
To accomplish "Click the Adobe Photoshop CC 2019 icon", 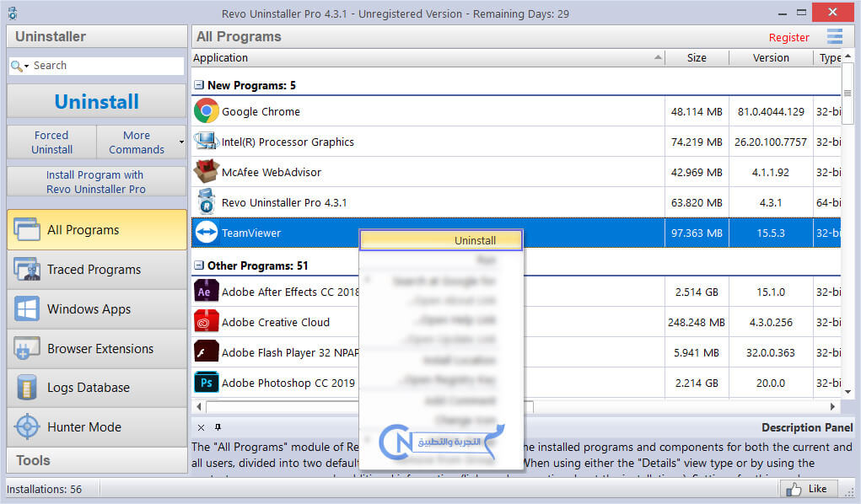I will click(x=207, y=382).
